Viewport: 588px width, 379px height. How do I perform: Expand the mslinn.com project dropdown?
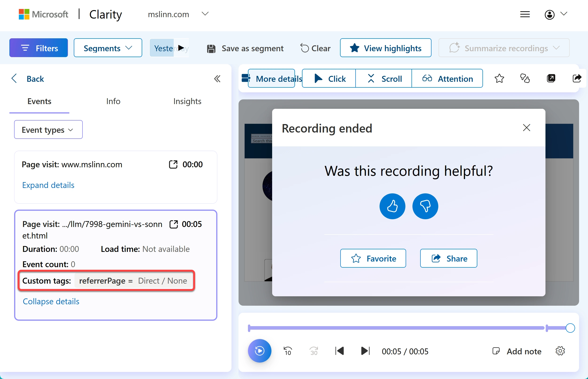[205, 14]
